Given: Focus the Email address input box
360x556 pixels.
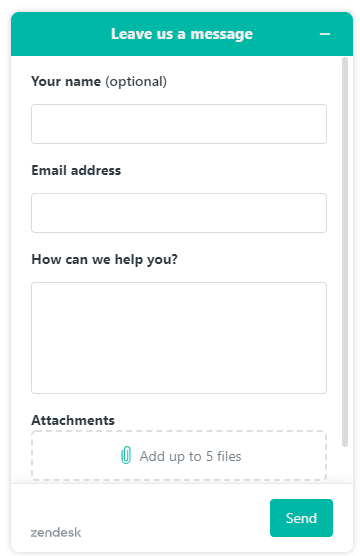Looking at the screenshot, I should [x=179, y=213].
